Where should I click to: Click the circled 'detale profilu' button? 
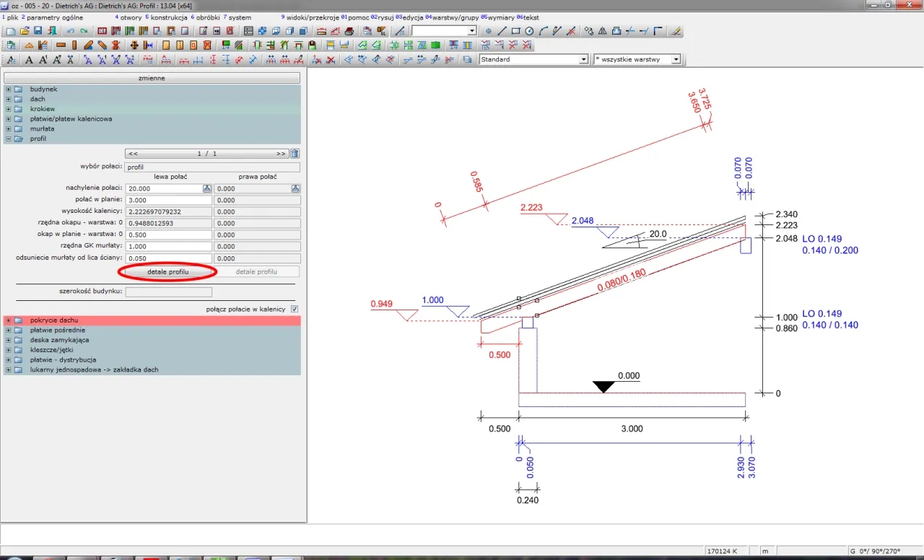(167, 271)
